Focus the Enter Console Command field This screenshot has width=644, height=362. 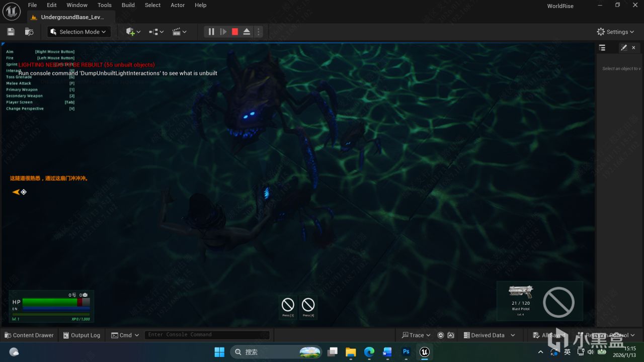(x=207, y=335)
